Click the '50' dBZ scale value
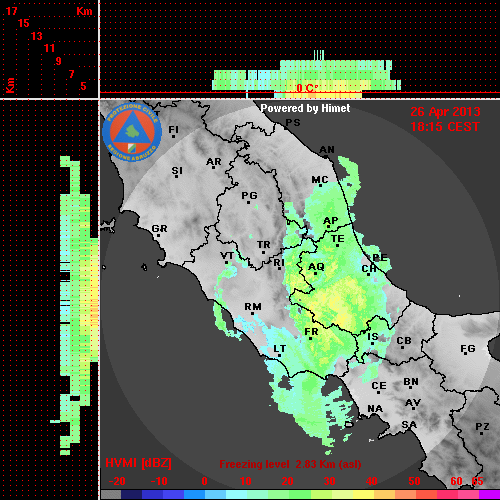The height and width of the screenshot is (500, 500). 415,481
